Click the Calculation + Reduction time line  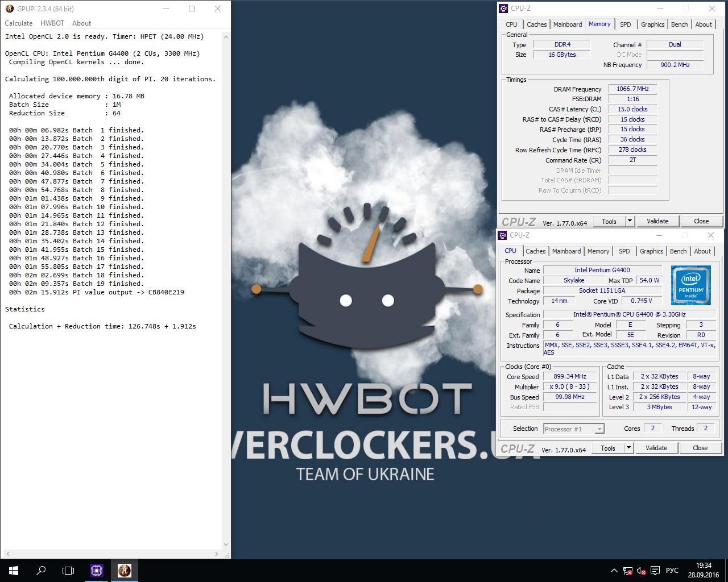point(102,326)
